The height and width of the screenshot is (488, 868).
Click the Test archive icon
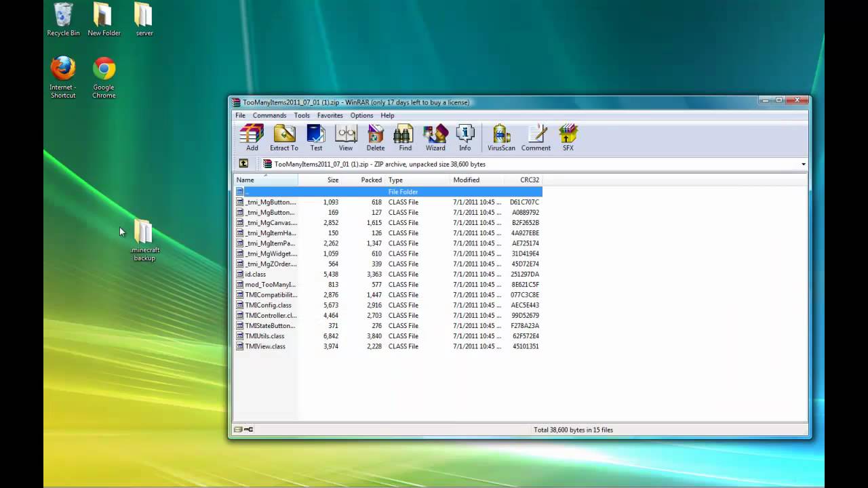pyautogui.click(x=316, y=138)
